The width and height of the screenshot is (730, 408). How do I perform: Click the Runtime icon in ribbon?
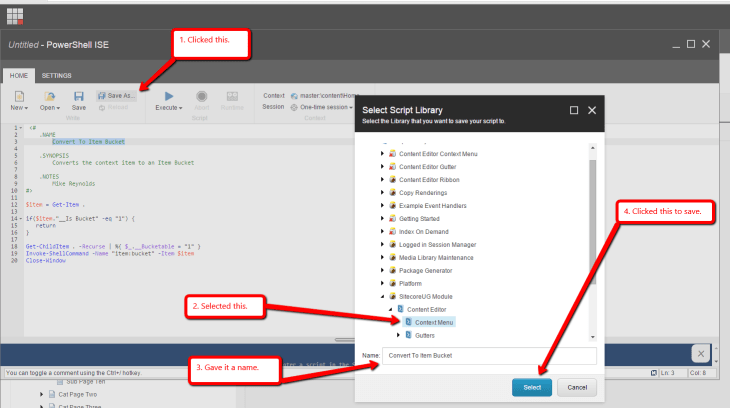232,96
